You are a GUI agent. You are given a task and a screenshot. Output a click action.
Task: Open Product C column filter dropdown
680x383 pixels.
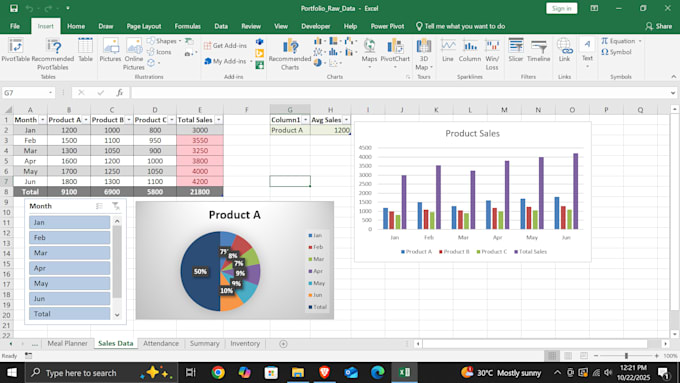[172, 120]
